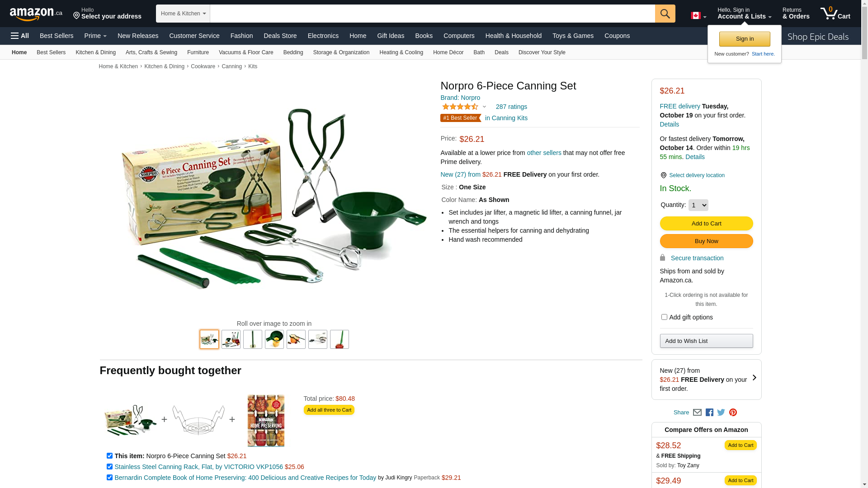The image size is (868, 488).
Task: Select the green funnel product thumbnail
Action: (274, 339)
